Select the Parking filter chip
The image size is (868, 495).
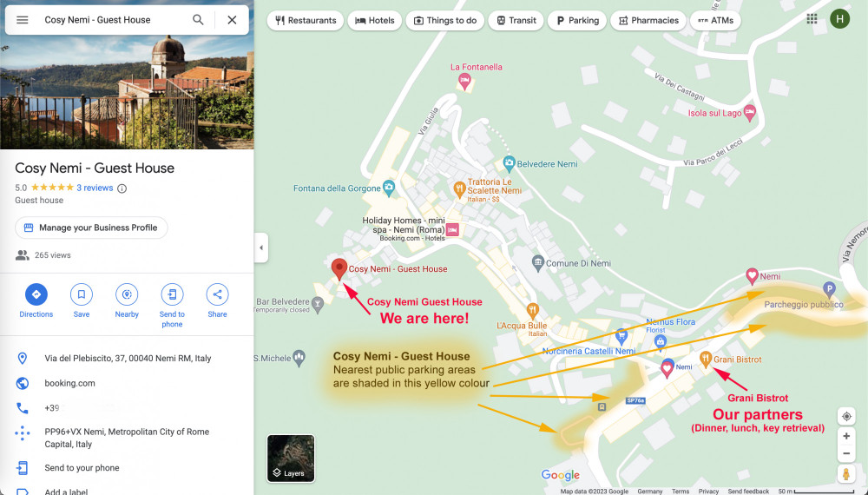click(x=577, y=21)
